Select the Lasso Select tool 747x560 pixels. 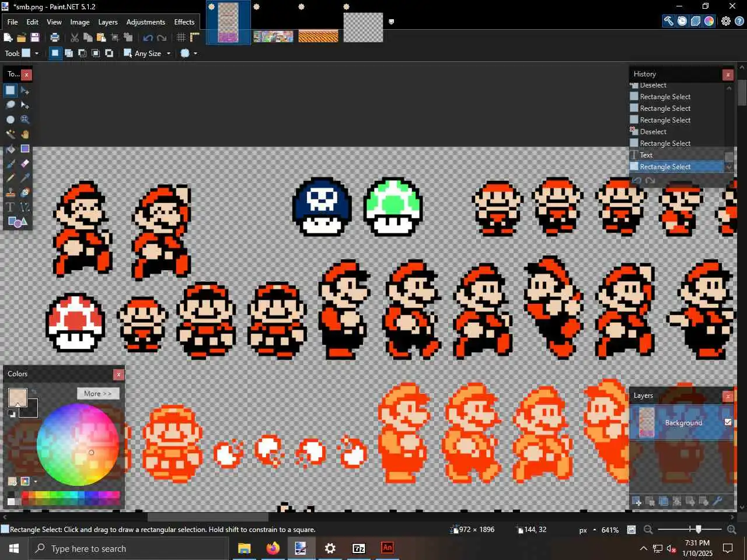click(x=11, y=105)
